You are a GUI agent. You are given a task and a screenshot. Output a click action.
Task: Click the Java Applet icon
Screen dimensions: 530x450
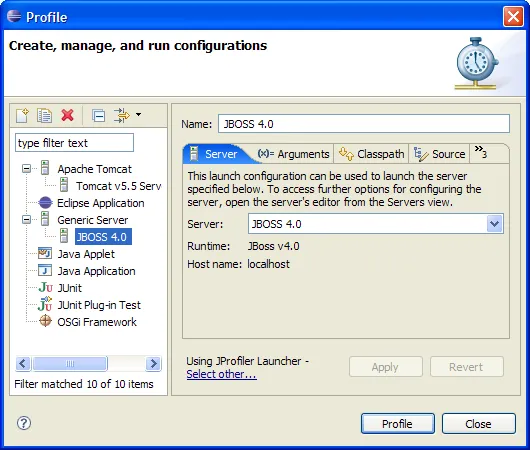pyautogui.click(x=45, y=253)
